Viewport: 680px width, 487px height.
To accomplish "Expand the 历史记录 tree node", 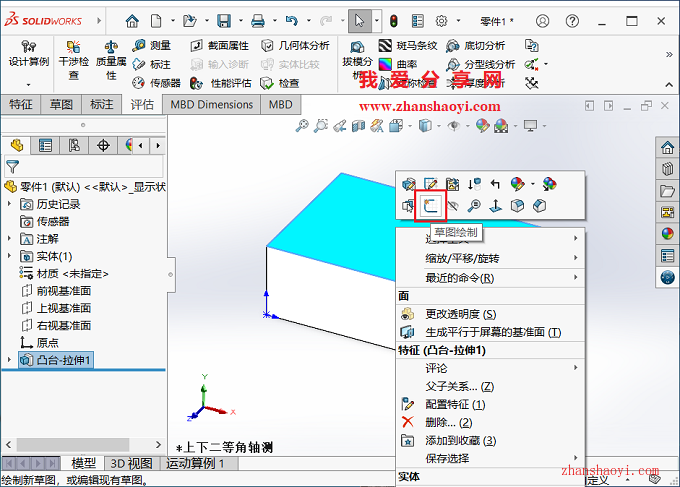I will 9,204.
